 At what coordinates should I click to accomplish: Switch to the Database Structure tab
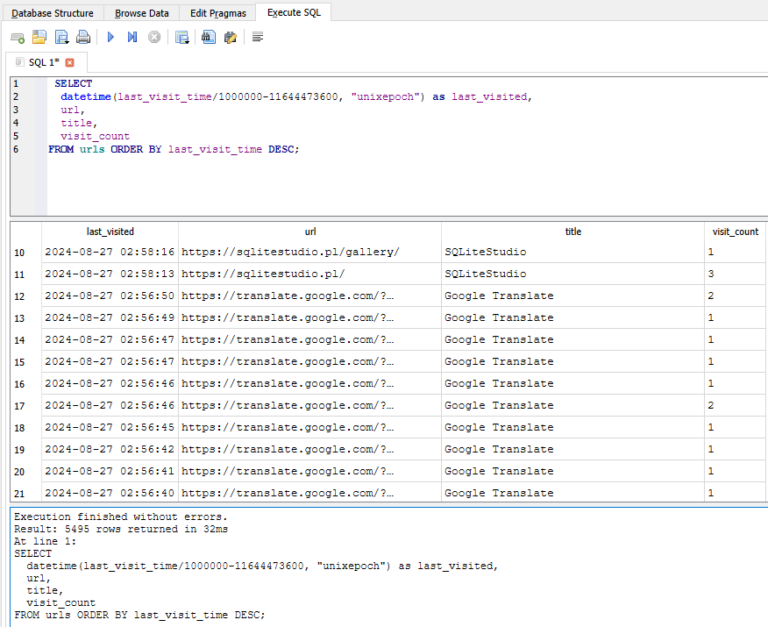52,13
